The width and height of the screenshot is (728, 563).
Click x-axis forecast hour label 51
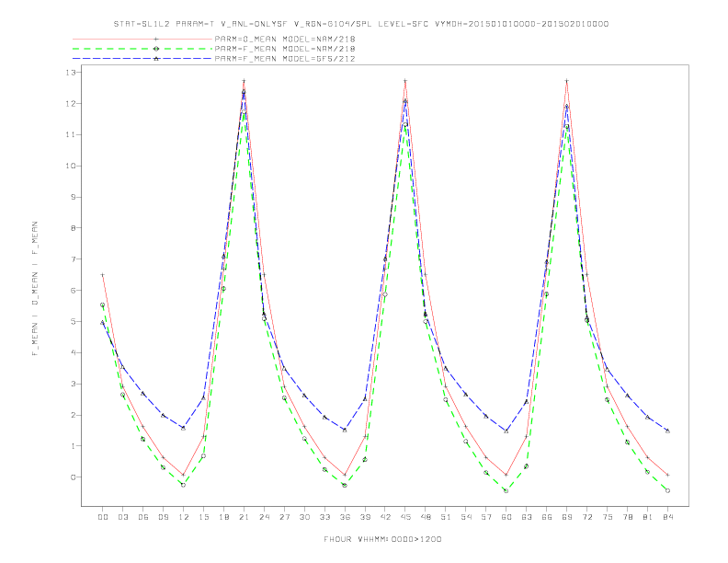[x=446, y=517]
